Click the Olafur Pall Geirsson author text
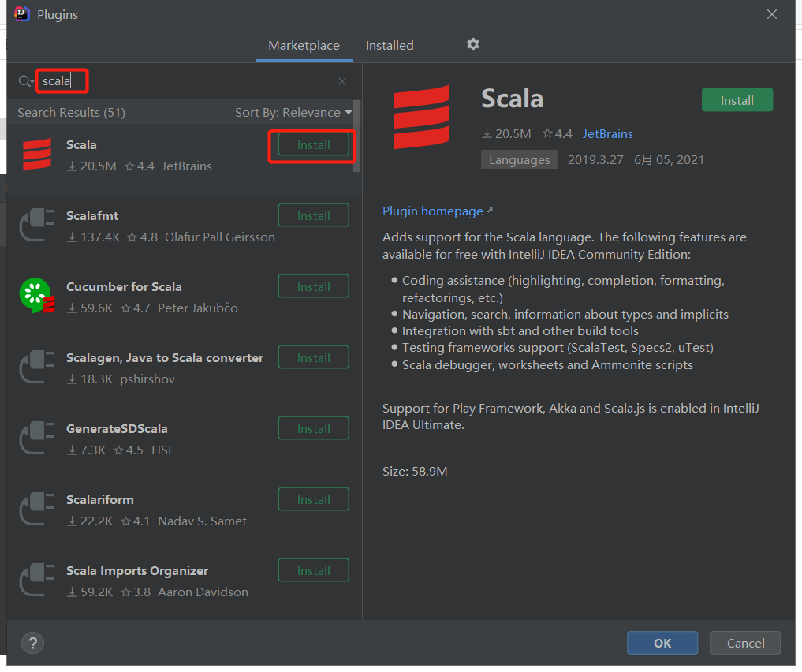Viewport: 802px width, 672px height. point(220,237)
